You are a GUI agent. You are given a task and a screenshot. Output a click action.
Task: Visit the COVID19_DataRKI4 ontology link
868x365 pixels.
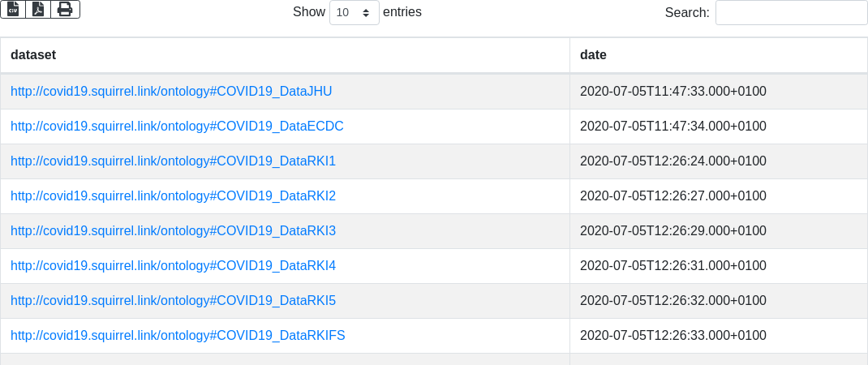pos(173,266)
